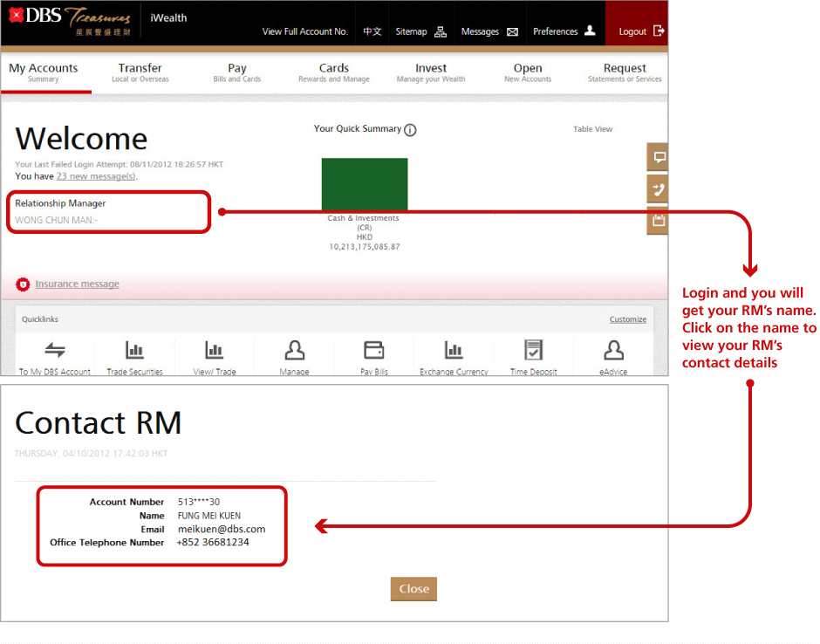Click the phone callback side button

point(659,189)
